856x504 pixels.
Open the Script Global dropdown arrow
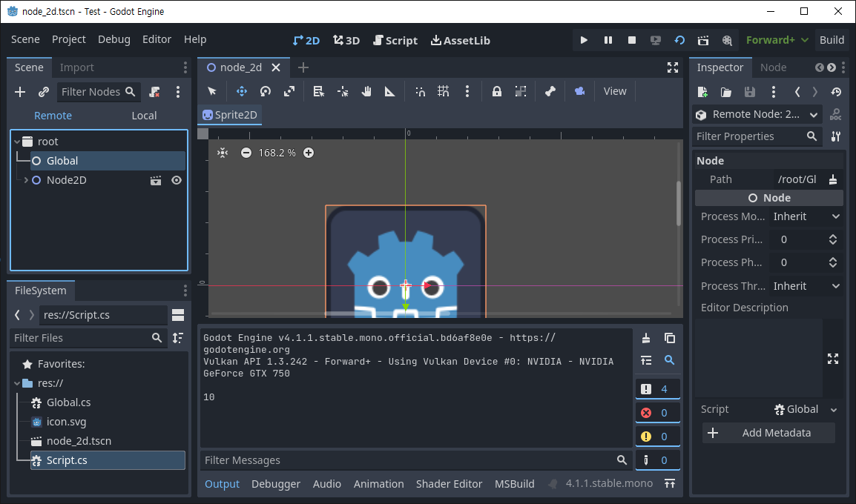tap(834, 410)
